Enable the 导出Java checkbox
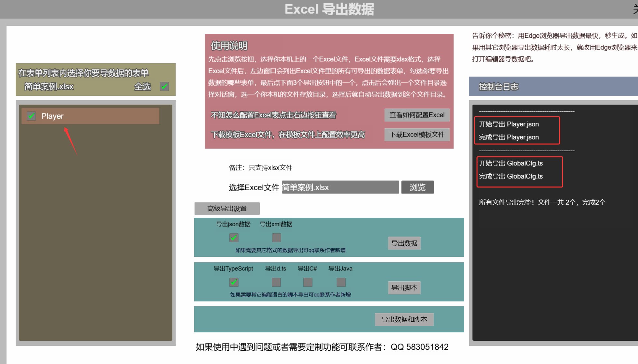The image size is (638, 364). 341,282
